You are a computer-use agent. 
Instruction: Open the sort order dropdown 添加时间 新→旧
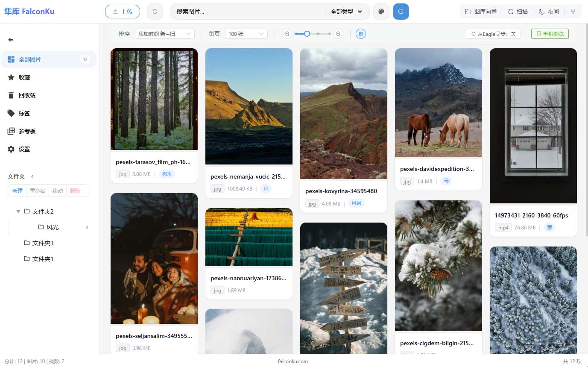(x=164, y=34)
